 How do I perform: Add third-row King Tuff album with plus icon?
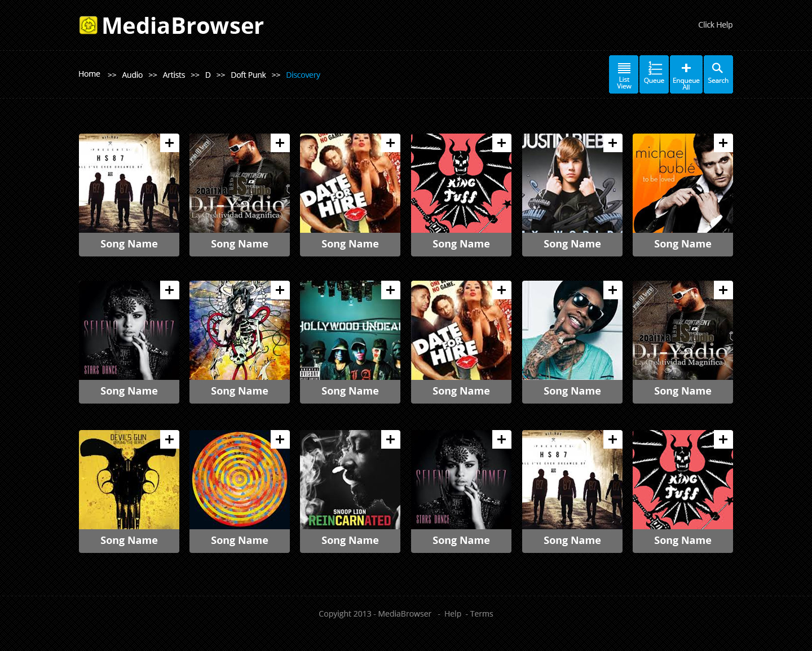(x=723, y=439)
